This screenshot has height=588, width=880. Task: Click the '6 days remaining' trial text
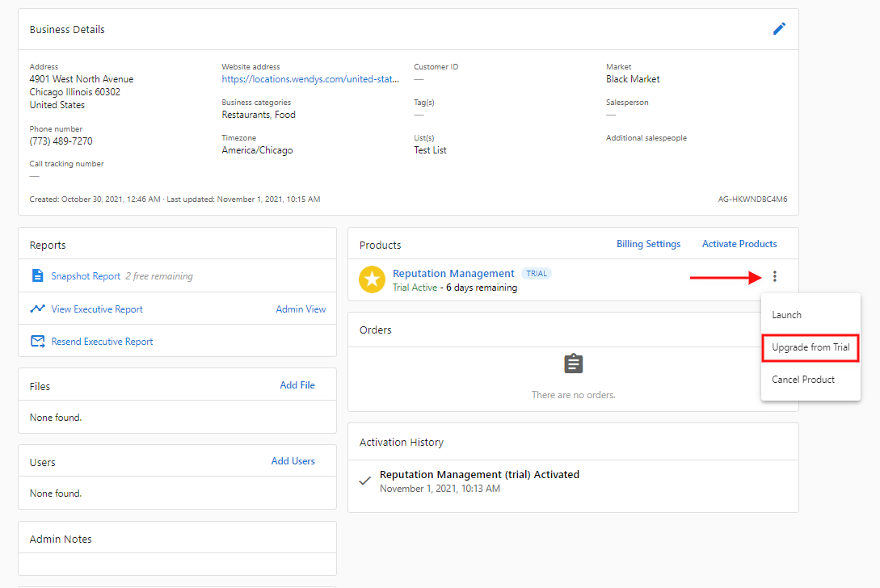[482, 288]
